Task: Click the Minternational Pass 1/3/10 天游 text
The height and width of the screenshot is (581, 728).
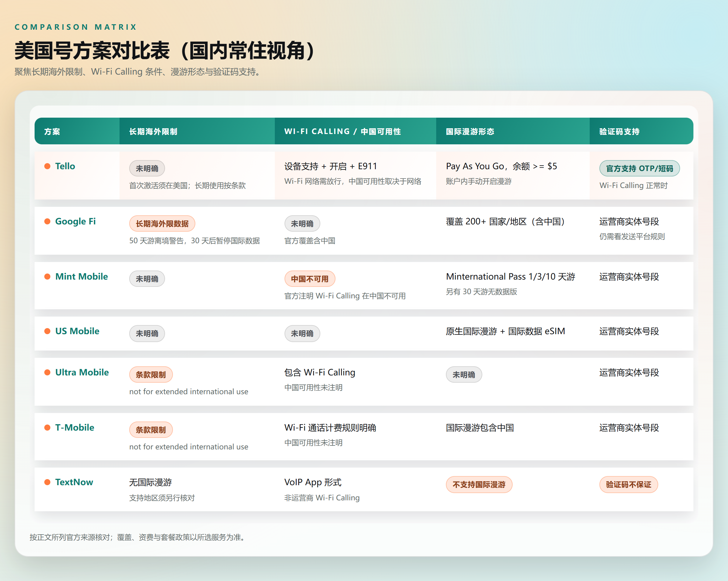Action: click(510, 277)
